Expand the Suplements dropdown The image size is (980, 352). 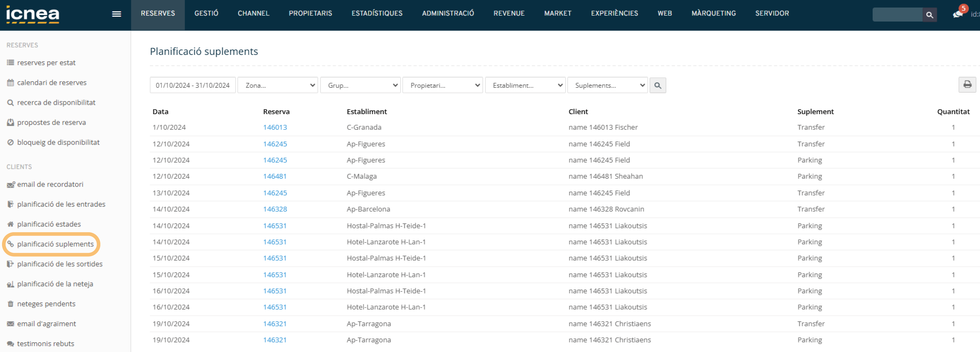point(607,85)
